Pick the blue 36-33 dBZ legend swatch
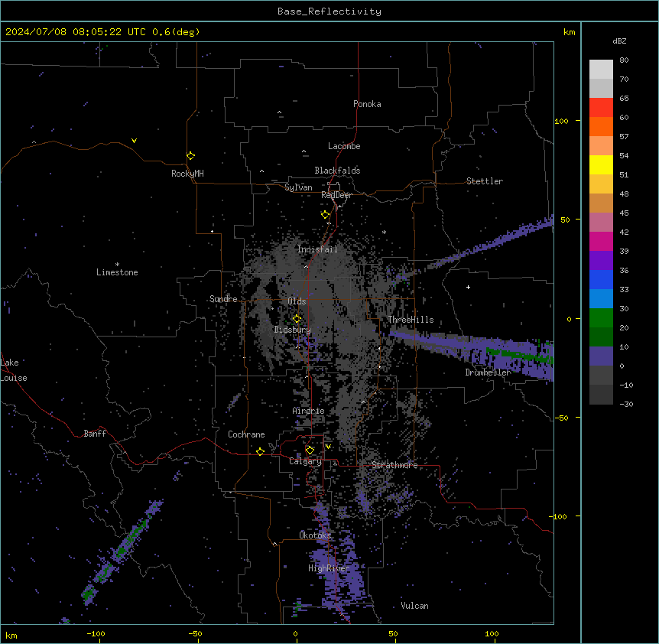This screenshot has width=659, height=644. 601,279
